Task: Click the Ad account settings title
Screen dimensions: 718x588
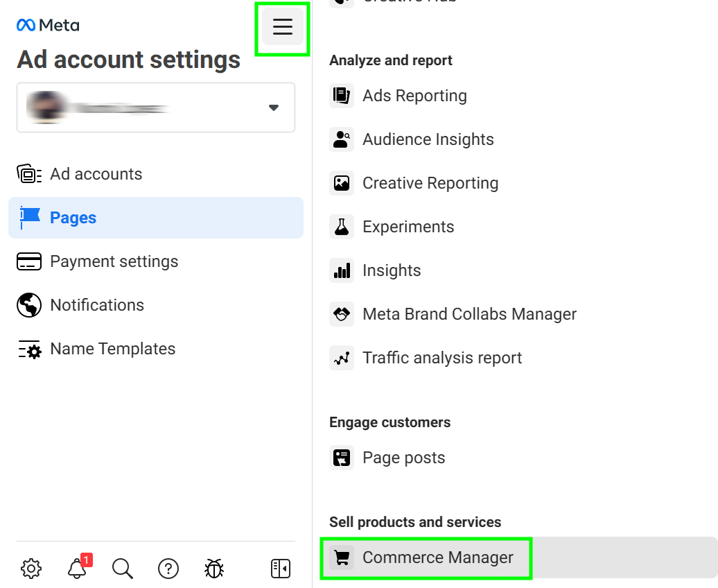Action: (x=129, y=60)
